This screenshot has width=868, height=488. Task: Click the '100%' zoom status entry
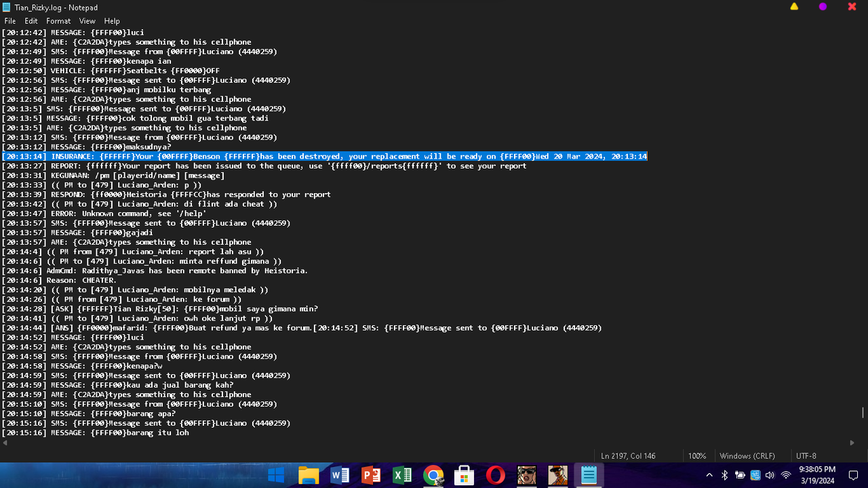pyautogui.click(x=697, y=456)
